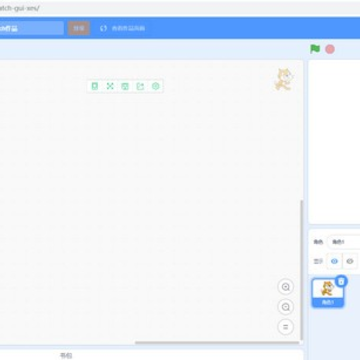Click the workspace horizontal scrollbar
This screenshot has height=360, width=360.
pos(217,342)
